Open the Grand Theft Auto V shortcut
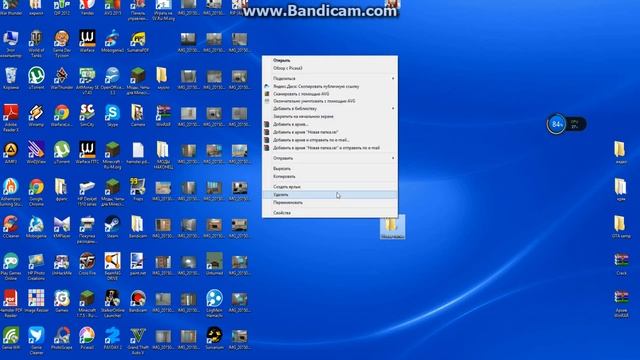This screenshot has width=640, height=360. (138, 341)
